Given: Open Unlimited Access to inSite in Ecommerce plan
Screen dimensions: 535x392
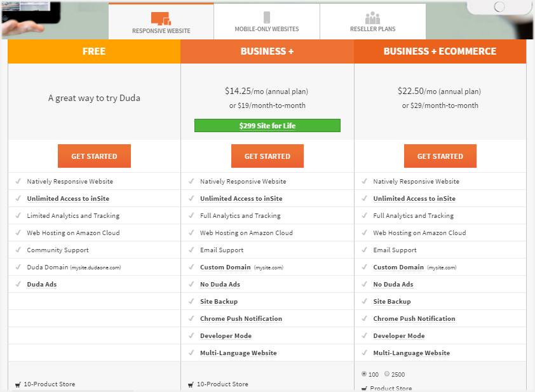Looking at the screenshot, I should click(x=414, y=199).
